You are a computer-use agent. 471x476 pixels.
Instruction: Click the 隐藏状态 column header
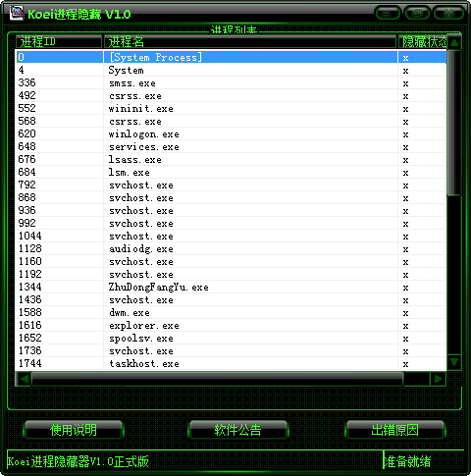pos(423,42)
